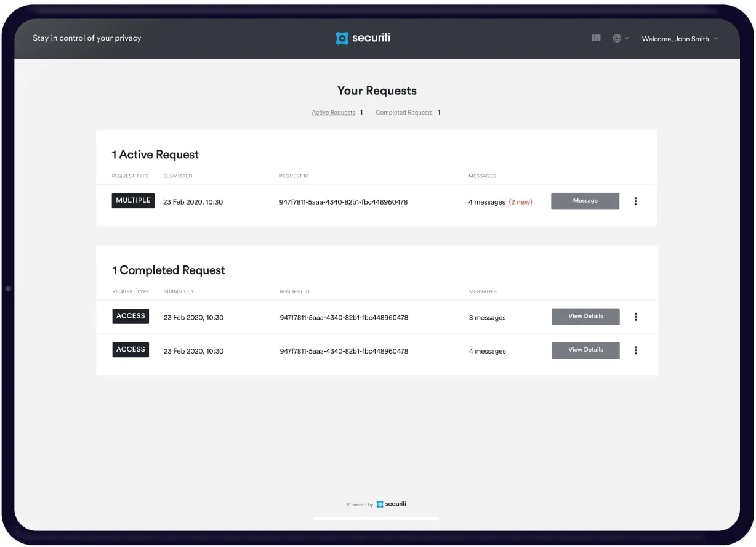The image size is (756, 547).
Task: Click the Securiti logo in the header
Action: (363, 38)
